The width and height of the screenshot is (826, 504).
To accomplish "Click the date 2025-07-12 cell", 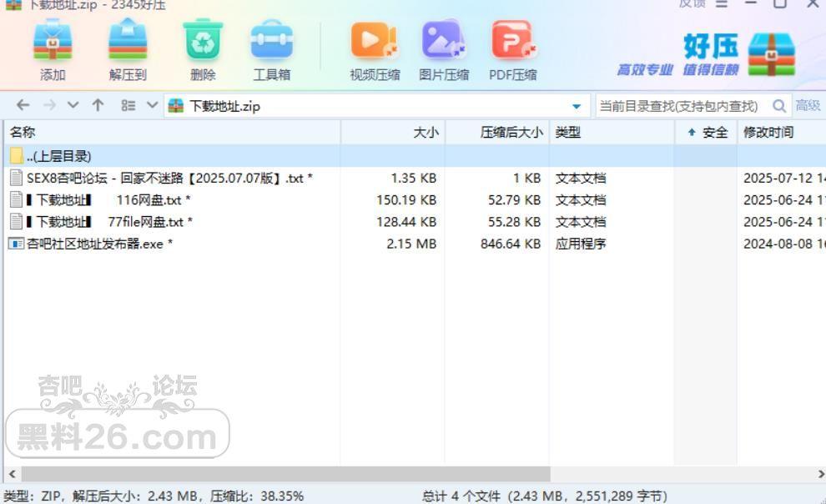I will click(783, 178).
